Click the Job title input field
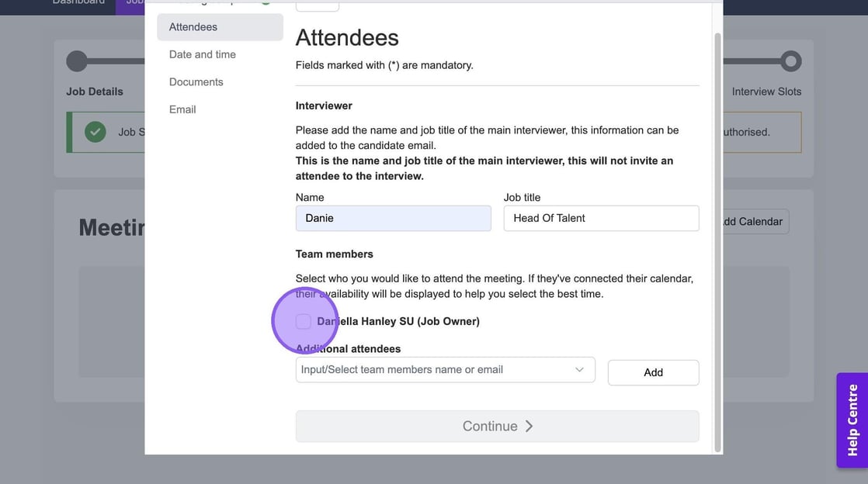868x484 pixels. tap(601, 218)
